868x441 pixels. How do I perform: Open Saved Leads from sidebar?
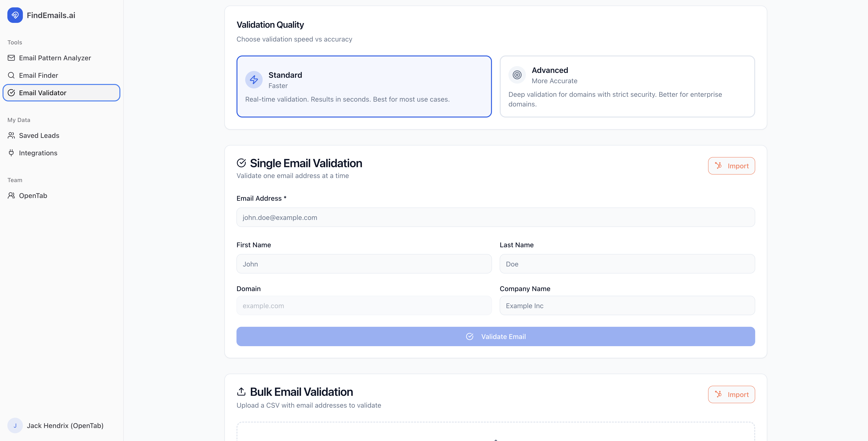(x=39, y=135)
